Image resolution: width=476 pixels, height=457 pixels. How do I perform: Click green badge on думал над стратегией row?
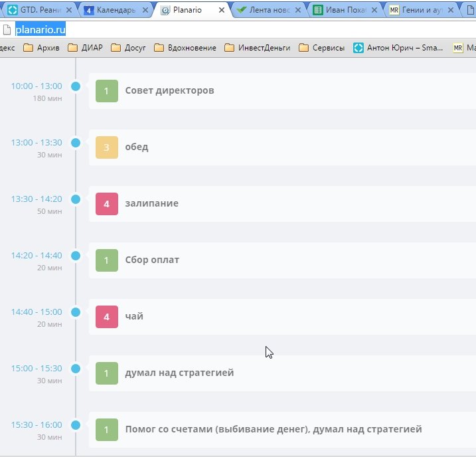tap(107, 373)
